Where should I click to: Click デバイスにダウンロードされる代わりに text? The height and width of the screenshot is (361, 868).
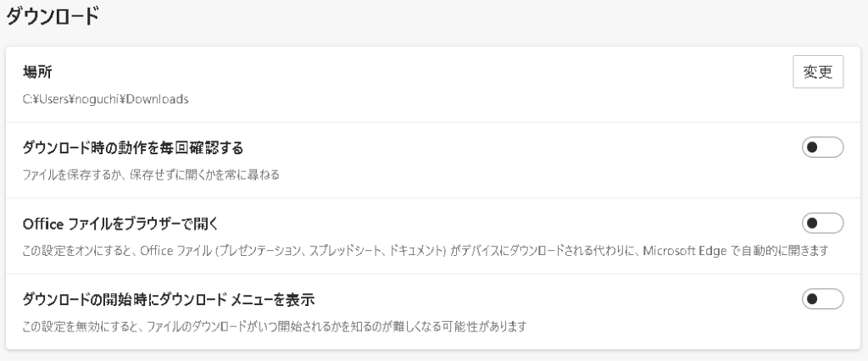point(558,251)
